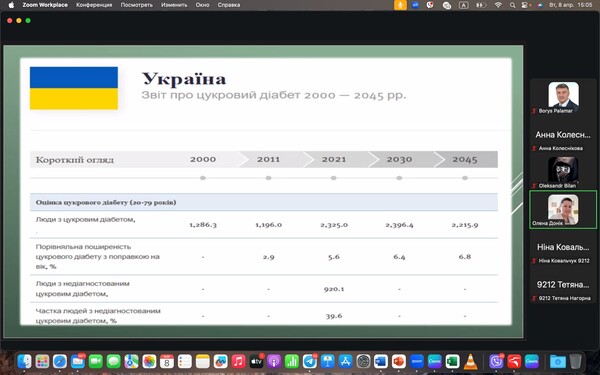Open Viber from the Dock

click(496, 361)
